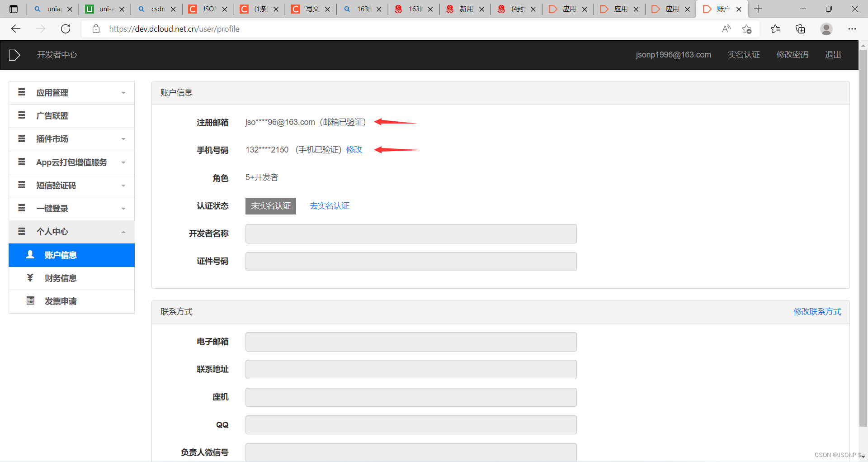868x462 pixels.
Task: Click the jsonp1996@163.com account link
Action: 673,55
